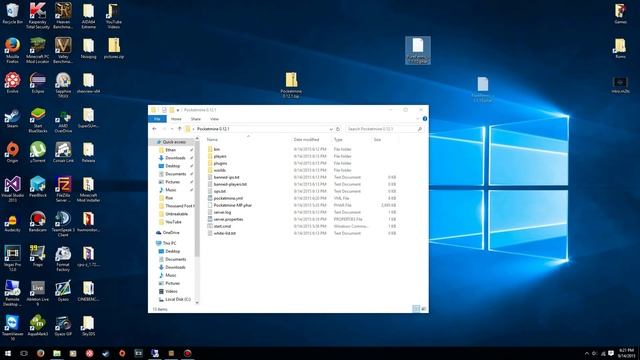Expand the Explorer ribbon chevron
Image resolution: width=640 pixels, height=360 pixels.
click(x=418, y=119)
